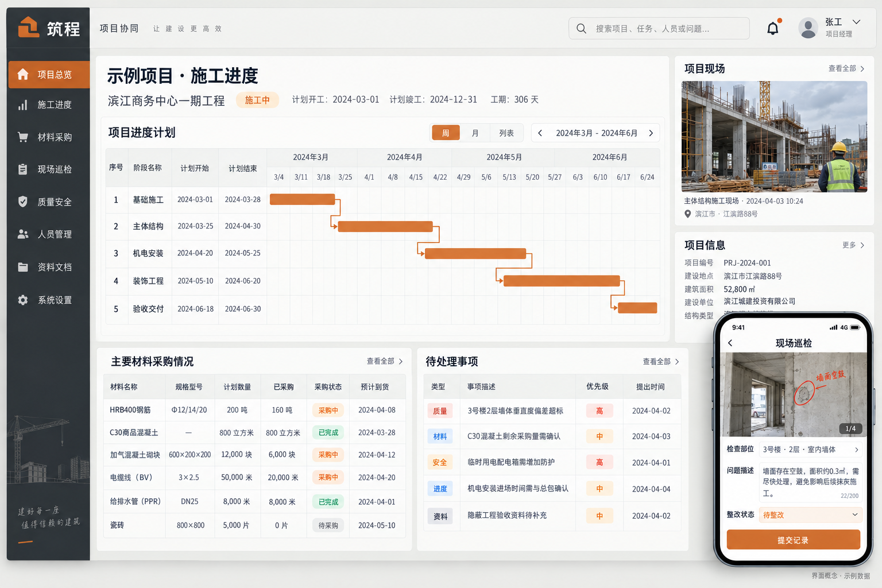Click the 机电安装 Gantt bar
Screen dimensions: 882x588
point(475,253)
